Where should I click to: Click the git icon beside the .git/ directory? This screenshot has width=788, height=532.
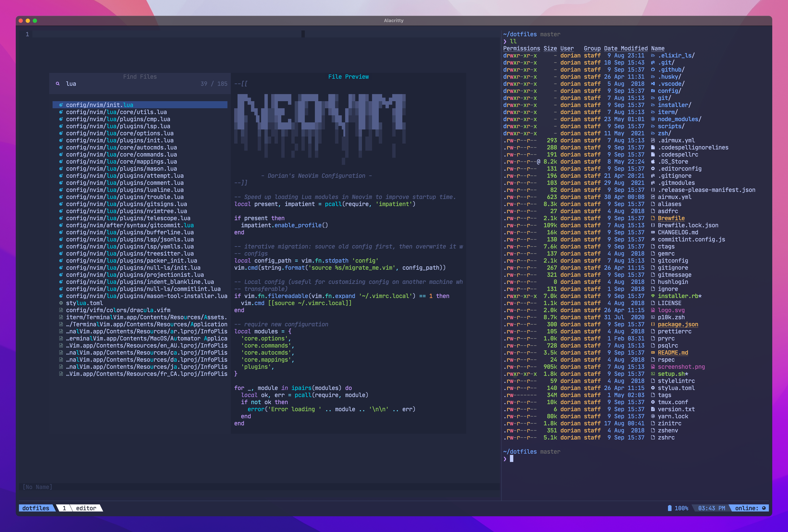pyautogui.click(x=653, y=63)
